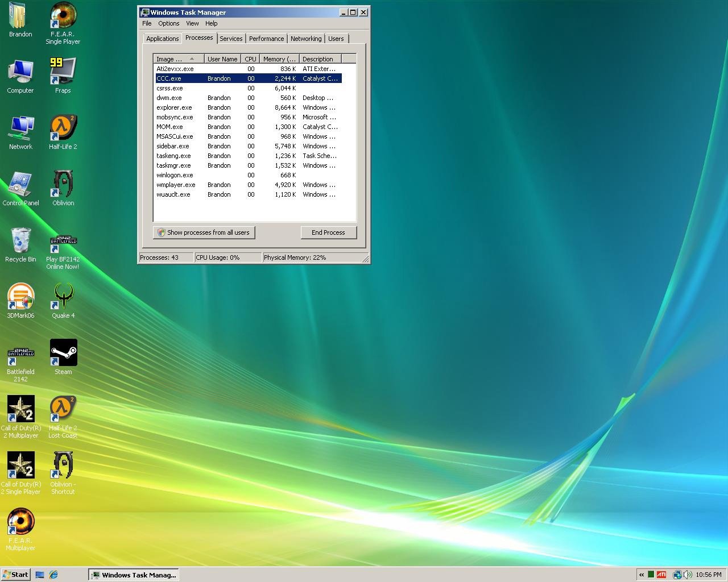Viewport: 728px width, 582px height.
Task: Select the winlogon.exe process row
Action: 249,175
